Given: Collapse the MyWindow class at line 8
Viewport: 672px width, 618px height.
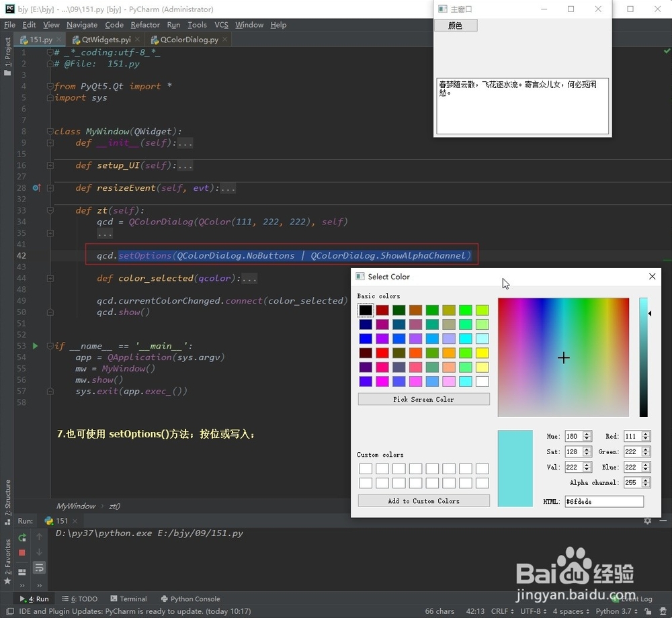Looking at the screenshot, I should [50, 132].
